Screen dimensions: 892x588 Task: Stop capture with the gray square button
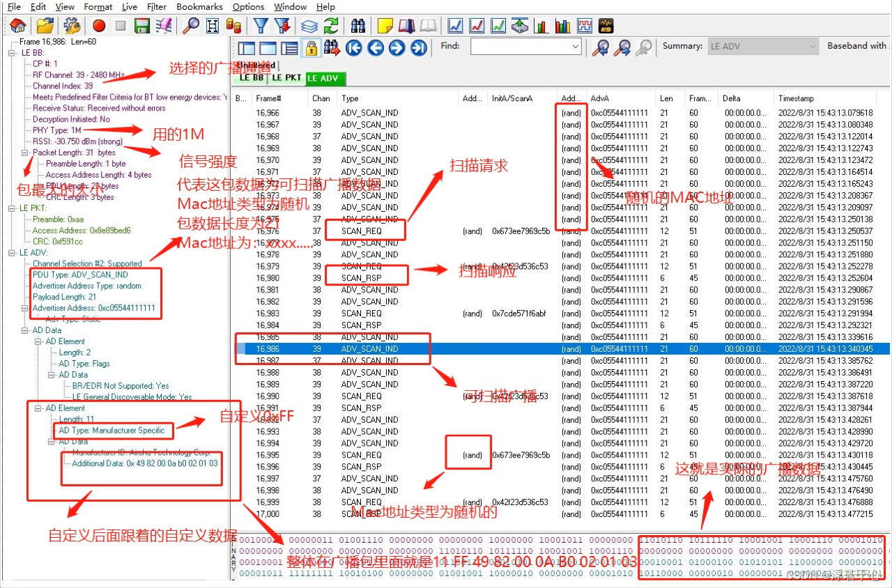121,26
